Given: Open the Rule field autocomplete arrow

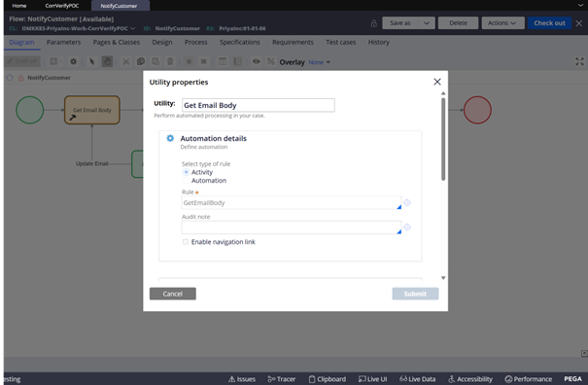Looking at the screenshot, I should click(399, 207).
